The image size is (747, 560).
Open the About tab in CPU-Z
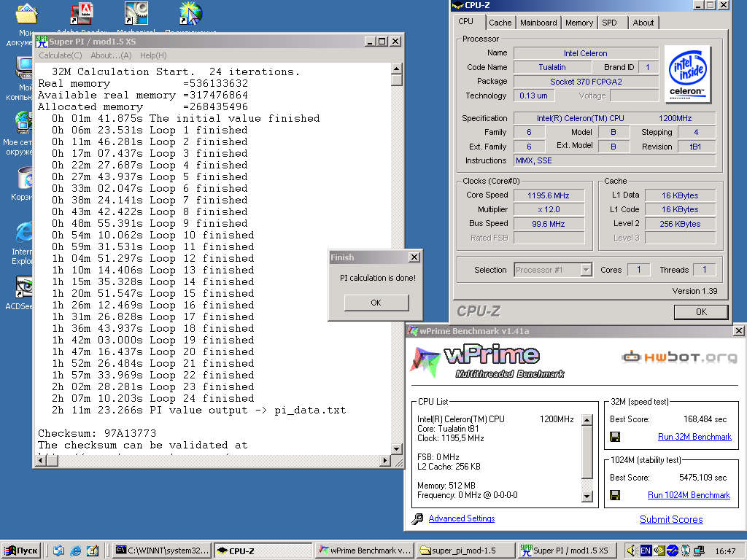[643, 23]
